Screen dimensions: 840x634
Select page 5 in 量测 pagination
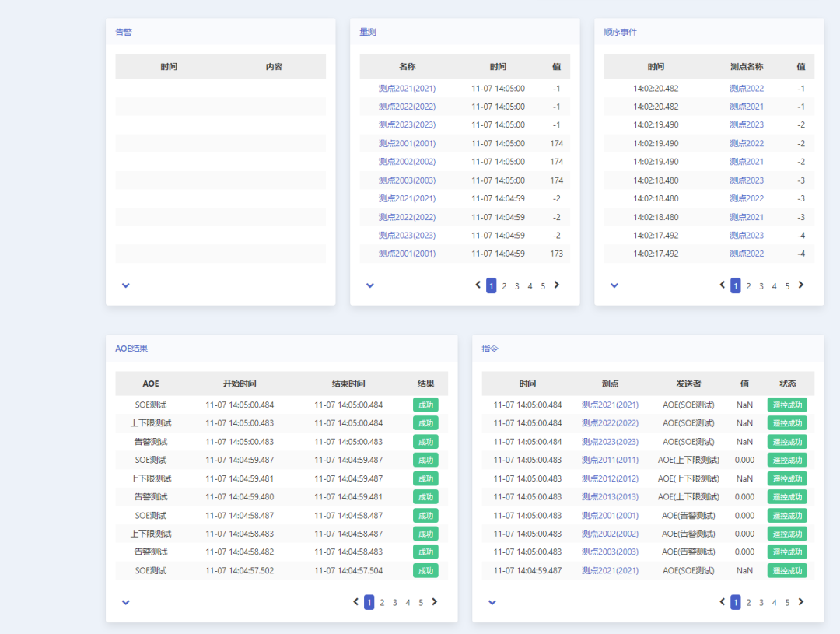point(543,286)
